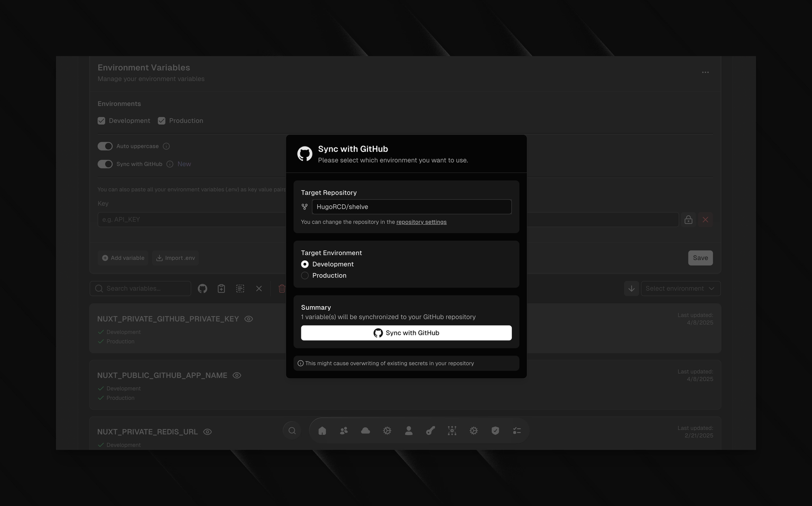Click the lock icon next to the key field
812x506 pixels.
(688, 219)
